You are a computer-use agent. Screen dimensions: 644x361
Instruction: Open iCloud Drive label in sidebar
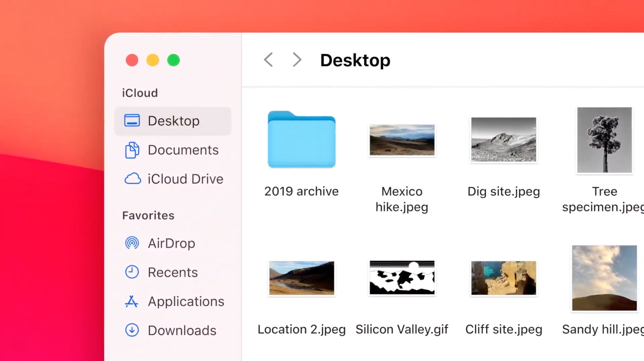click(x=186, y=179)
